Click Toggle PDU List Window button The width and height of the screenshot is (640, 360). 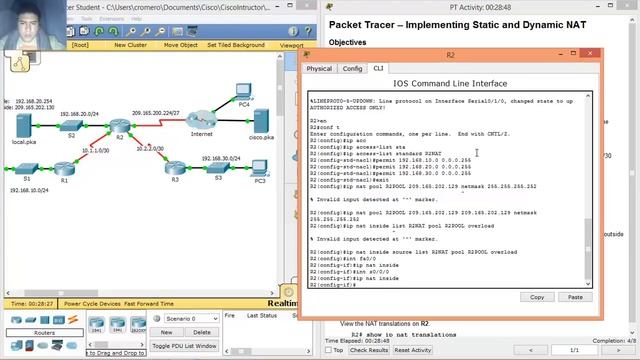pyautogui.click(x=184, y=346)
